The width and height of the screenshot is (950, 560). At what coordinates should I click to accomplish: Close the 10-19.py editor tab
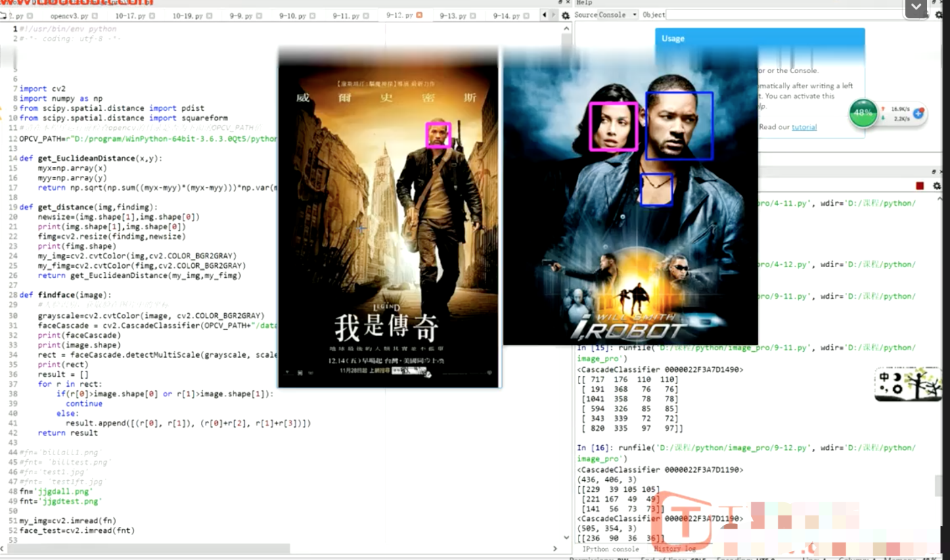[210, 16]
